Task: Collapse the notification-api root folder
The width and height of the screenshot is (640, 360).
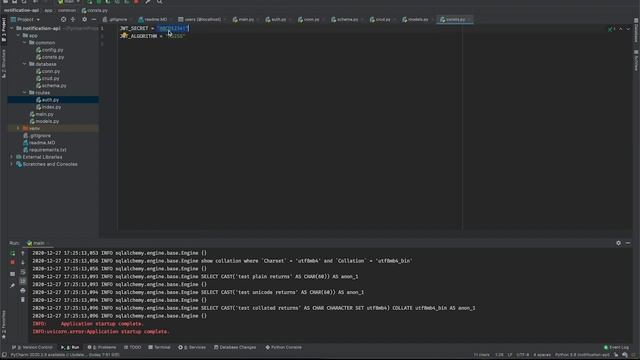Action: coord(12,28)
